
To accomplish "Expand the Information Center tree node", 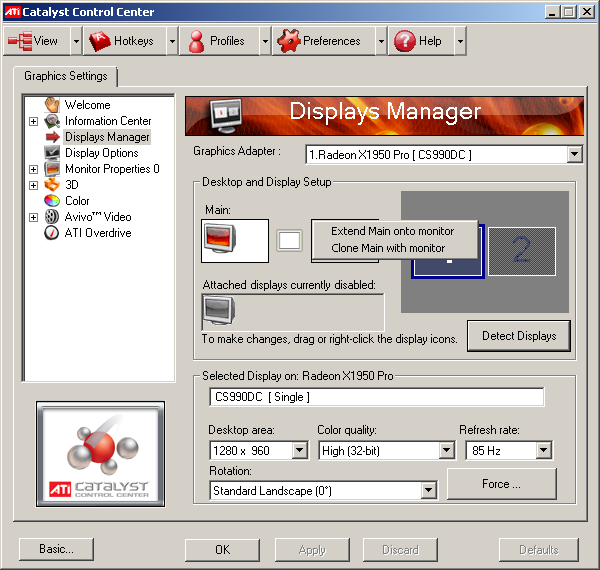I will (34, 121).
